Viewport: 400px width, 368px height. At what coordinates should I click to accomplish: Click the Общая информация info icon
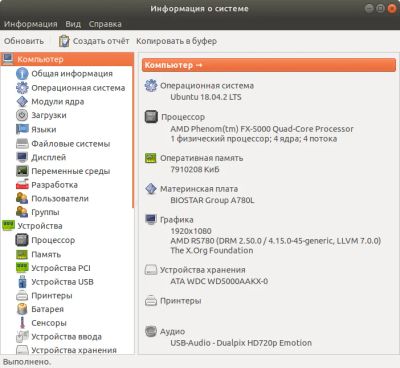(22, 73)
